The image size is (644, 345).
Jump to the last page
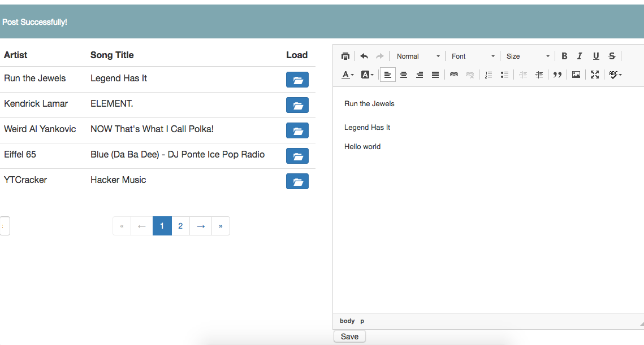(221, 226)
